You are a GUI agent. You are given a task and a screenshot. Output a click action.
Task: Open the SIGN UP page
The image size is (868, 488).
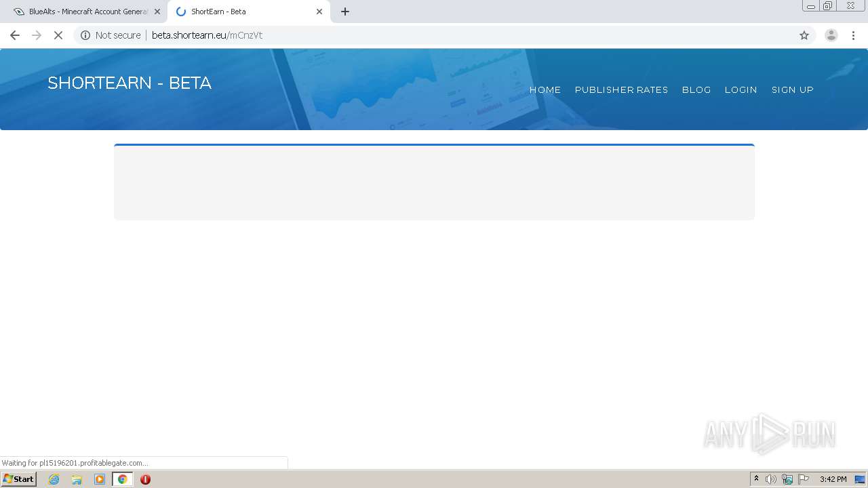(x=792, y=89)
